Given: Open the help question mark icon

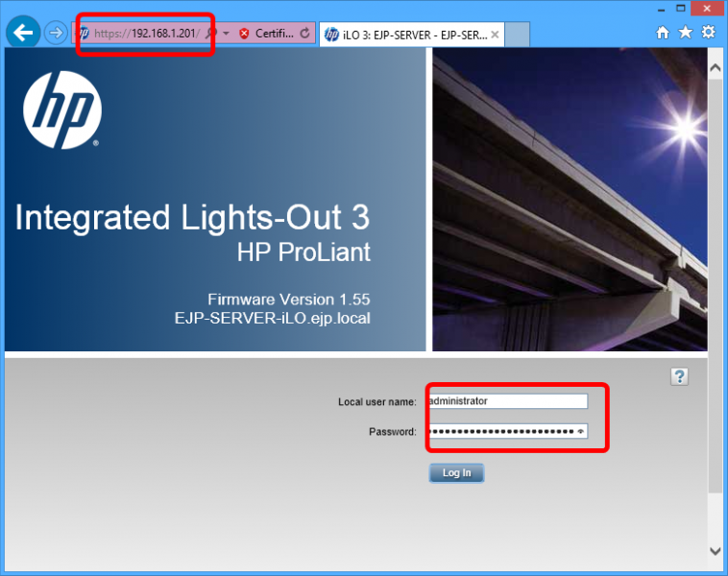Looking at the screenshot, I should coord(679,376).
